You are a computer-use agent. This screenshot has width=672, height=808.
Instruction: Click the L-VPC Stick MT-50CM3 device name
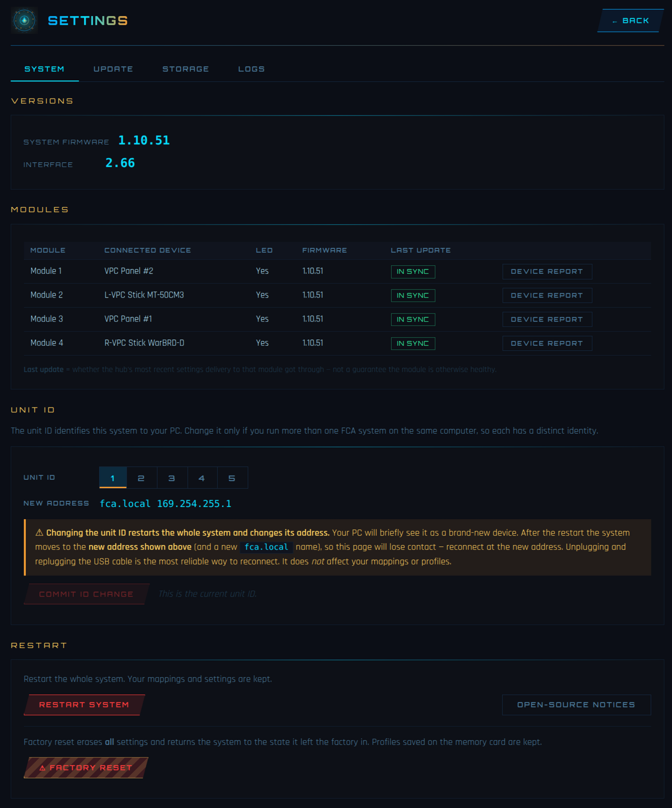(144, 295)
